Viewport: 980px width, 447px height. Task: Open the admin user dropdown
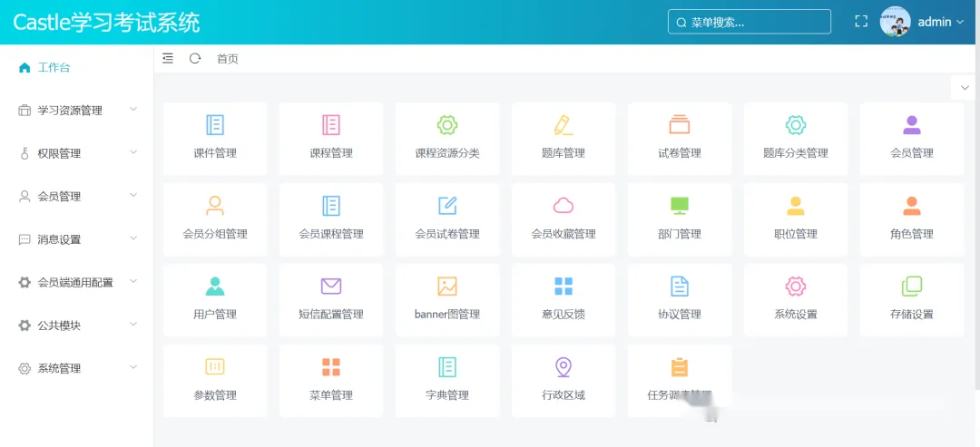click(x=923, y=22)
